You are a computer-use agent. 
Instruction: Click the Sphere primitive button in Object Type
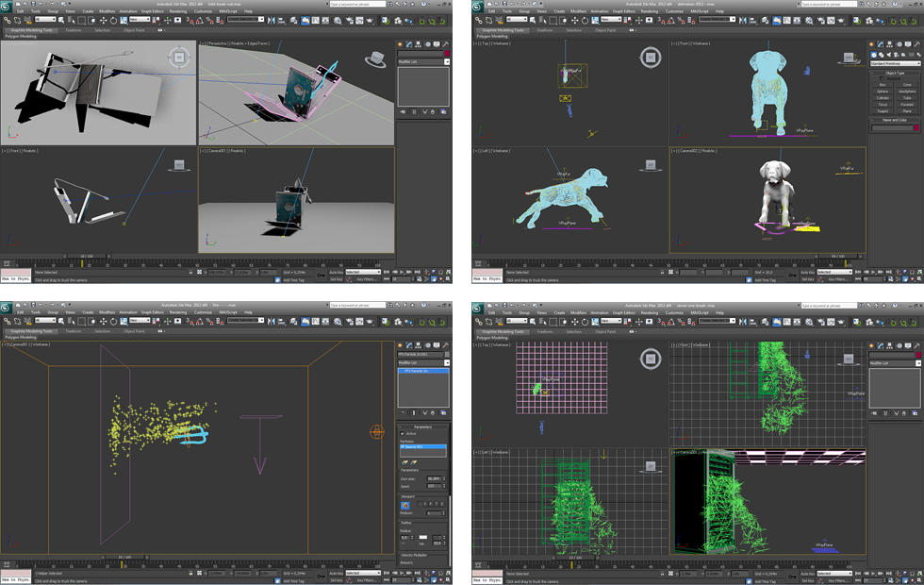click(x=883, y=91)
